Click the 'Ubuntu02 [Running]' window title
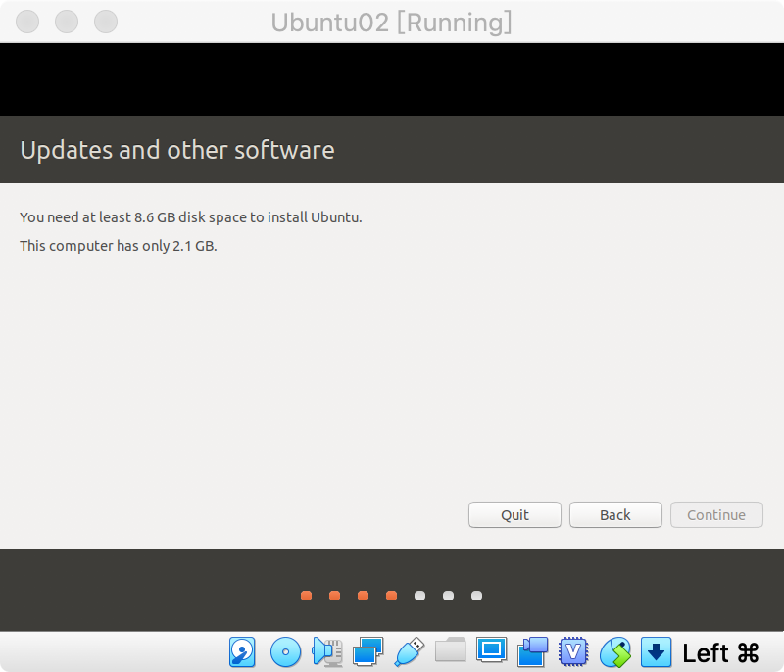 [x=391, y=23]
